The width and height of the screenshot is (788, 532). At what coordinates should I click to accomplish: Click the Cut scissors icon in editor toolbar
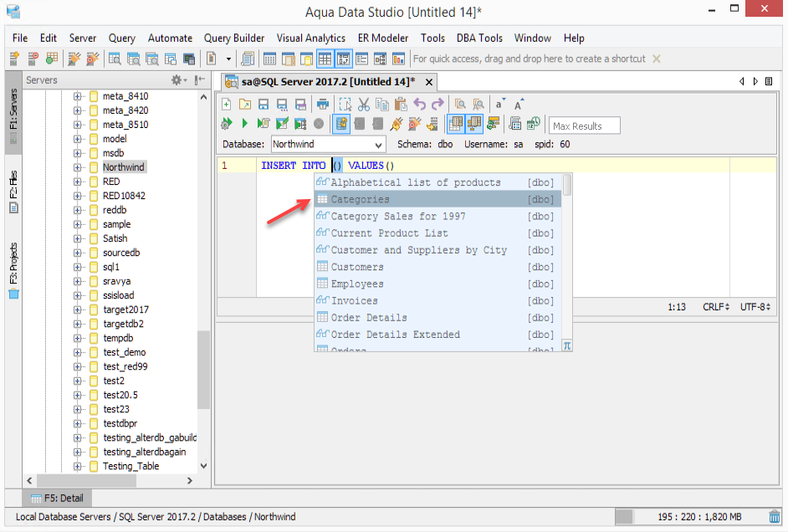tap(363, 104)
